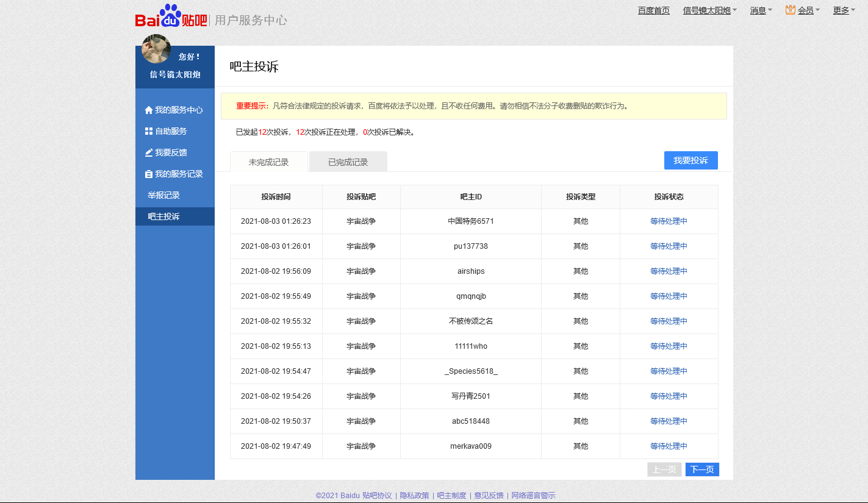Open the 百度首页 link
The width and height of the screenshot is (868, 503).
(653, 10)
